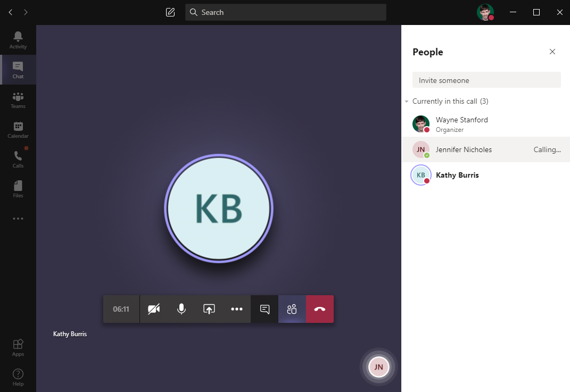Open the share screen tray

tap(209, 309)
